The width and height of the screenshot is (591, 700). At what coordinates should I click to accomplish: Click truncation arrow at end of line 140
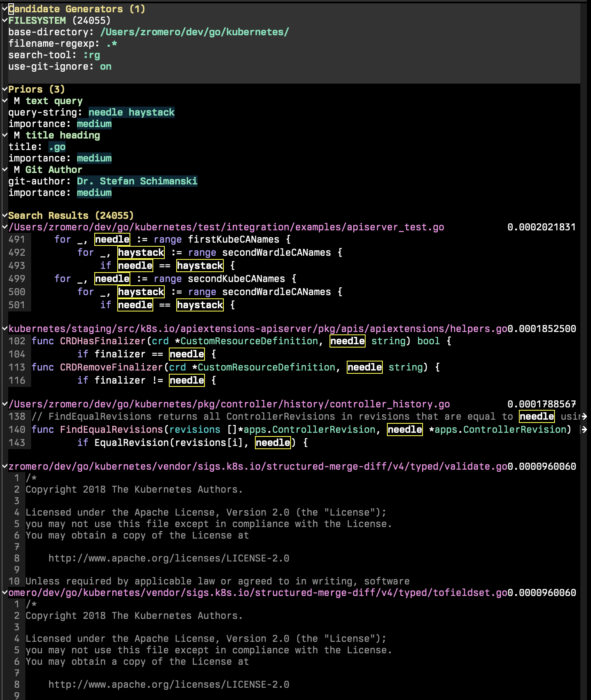584,430
